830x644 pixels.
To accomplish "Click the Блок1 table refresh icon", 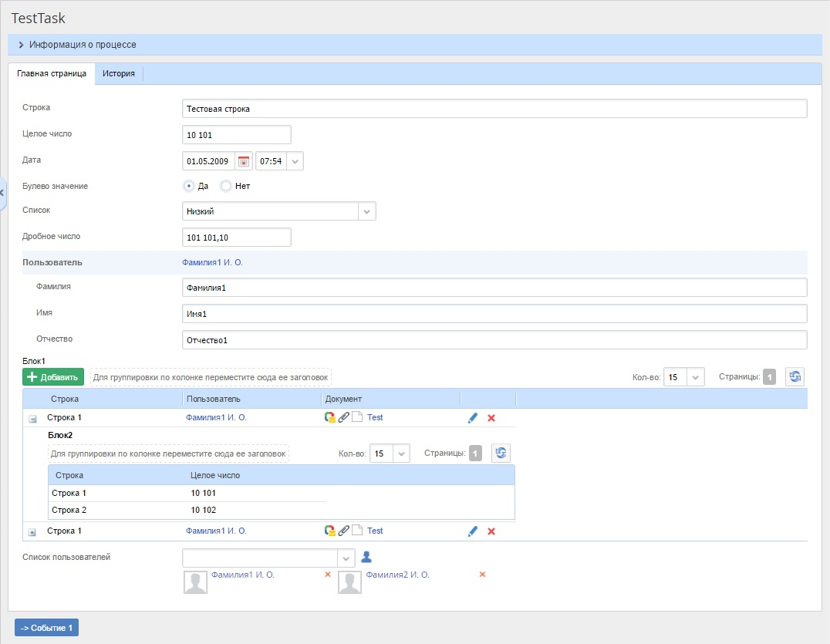I will (795, 377).
